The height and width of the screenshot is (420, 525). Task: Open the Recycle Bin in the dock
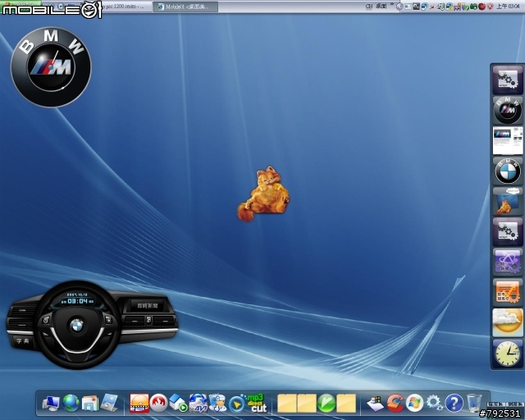474,403
